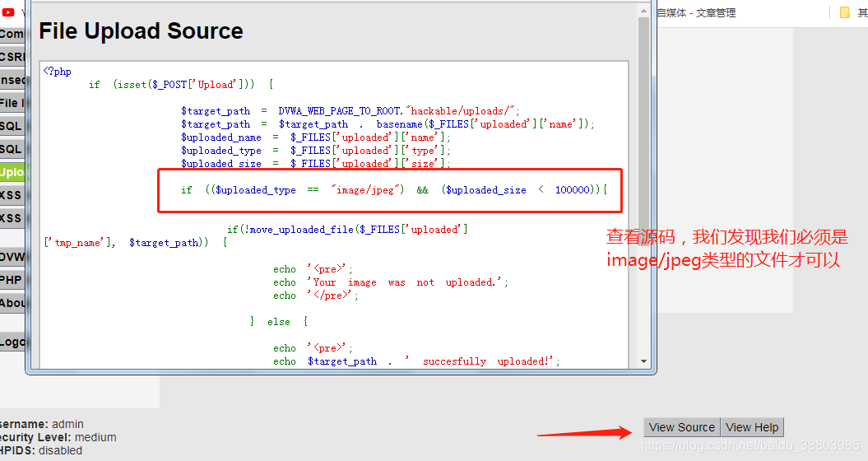Click the PHPIDS: disabled text
The width and height of the screenshot is (868, 461).
click(x=41, y=450)
